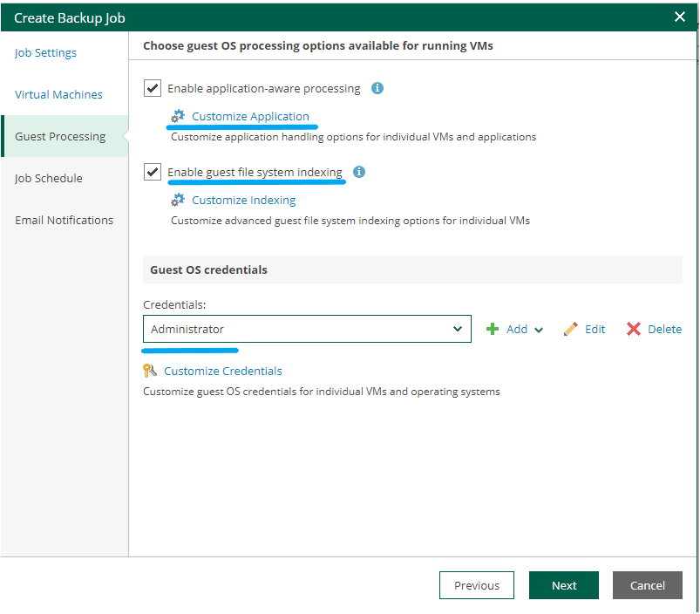Click the pencil Edit icon
The height and width of the screenshot is (614, 700).
pos(570,329)
